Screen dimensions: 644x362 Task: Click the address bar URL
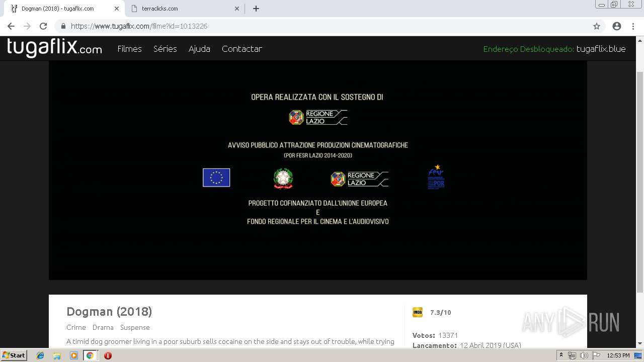click(139, 26)
